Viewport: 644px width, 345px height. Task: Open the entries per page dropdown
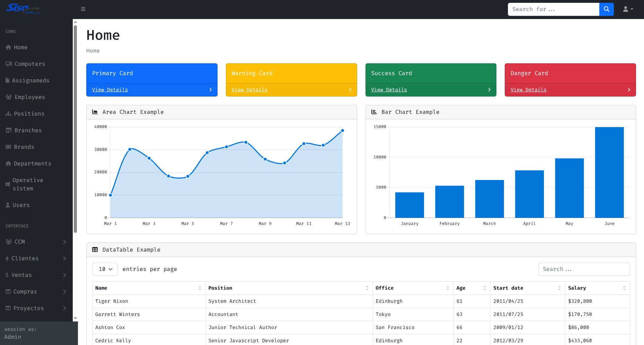point(105,269)
